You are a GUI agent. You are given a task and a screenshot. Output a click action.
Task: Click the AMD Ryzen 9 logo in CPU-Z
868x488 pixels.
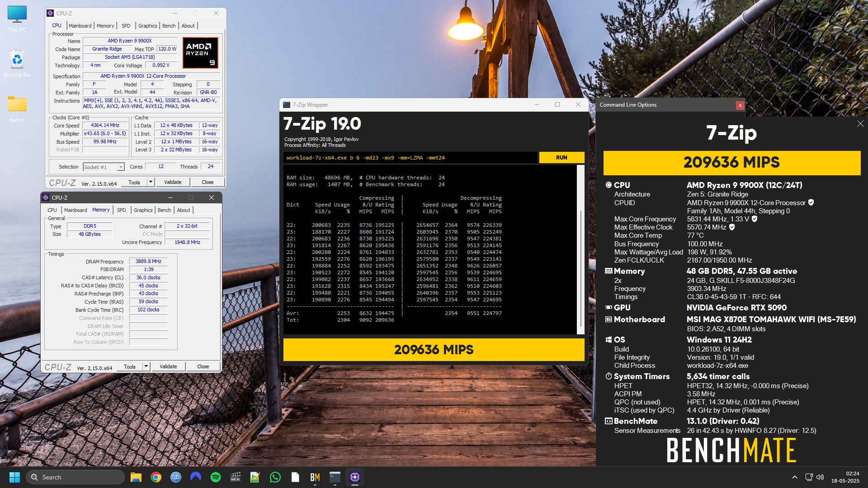201,53
